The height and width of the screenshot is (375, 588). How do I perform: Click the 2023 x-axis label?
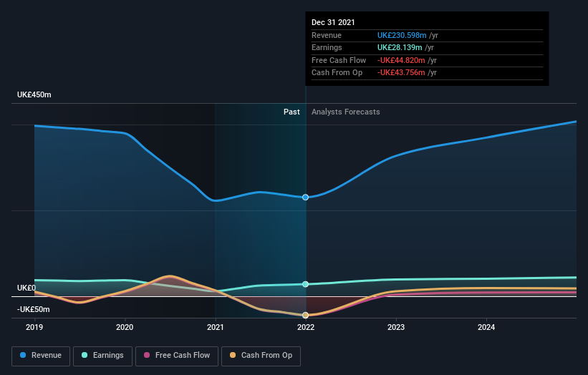tap(396, 328)
